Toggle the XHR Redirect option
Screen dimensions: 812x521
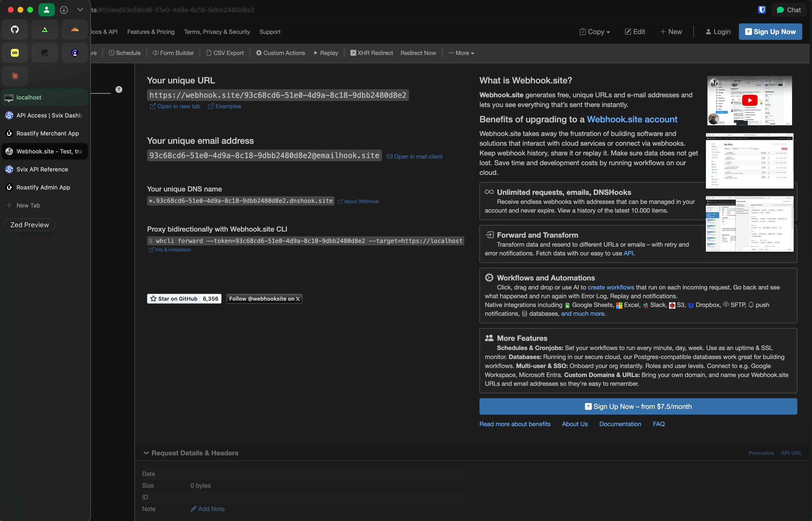point(371,53)
